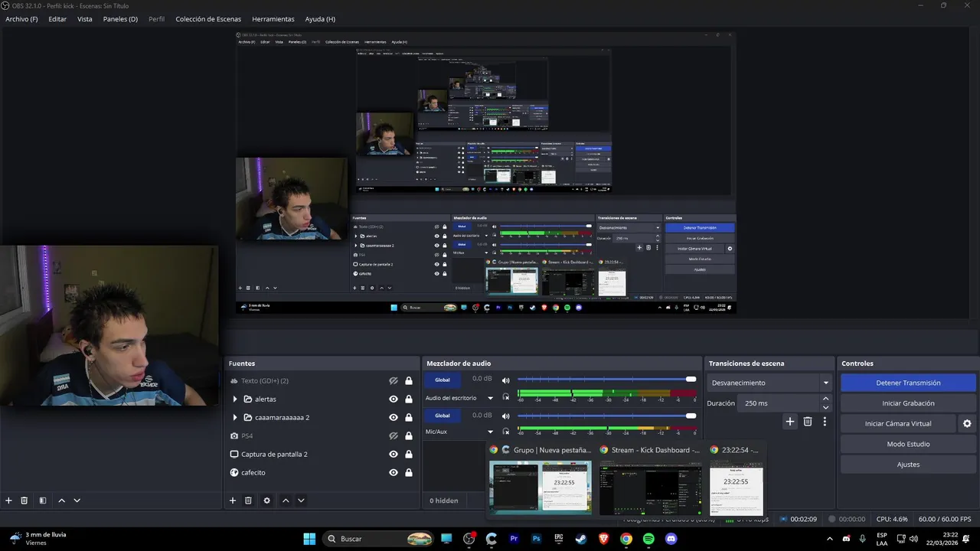Open Steam from the taskbar

click(581, 539)
